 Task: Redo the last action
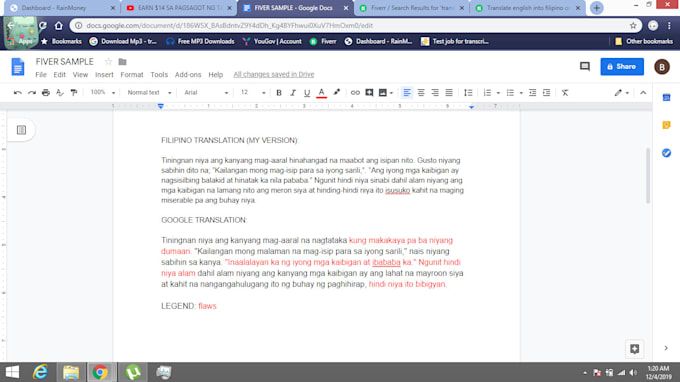click(x=32, y=92)
